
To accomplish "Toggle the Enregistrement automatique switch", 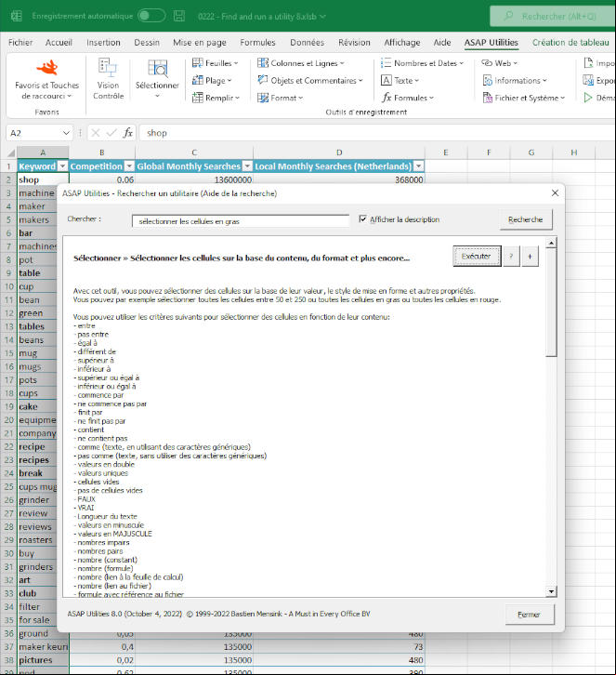I will [x=151, y=16].
